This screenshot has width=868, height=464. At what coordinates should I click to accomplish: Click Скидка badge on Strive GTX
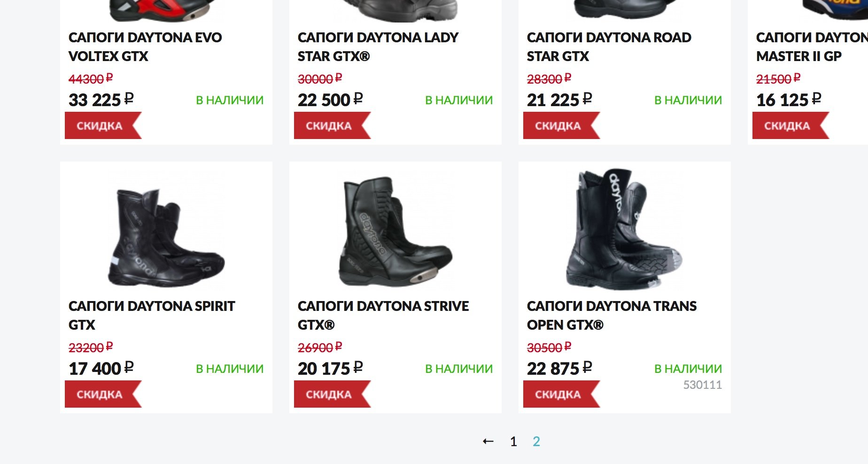click(329, 394)
